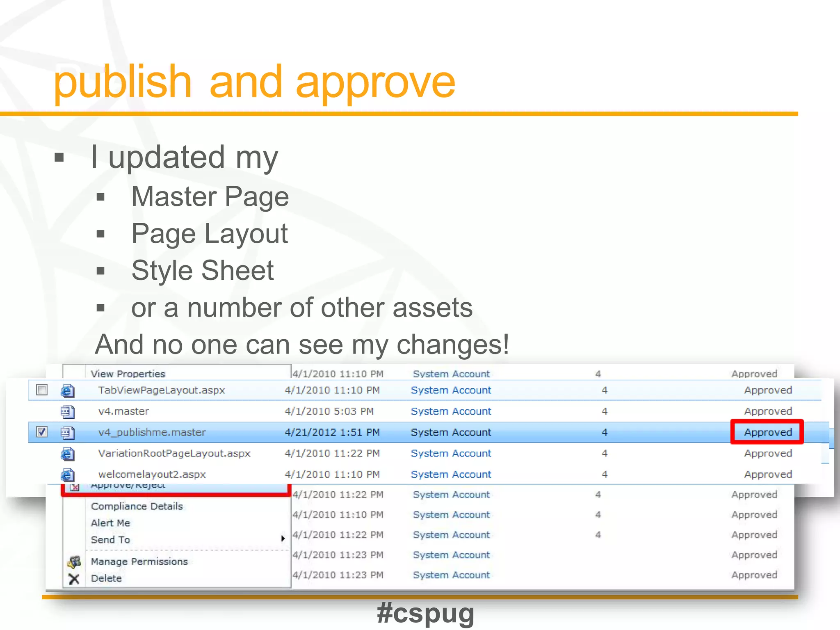The width and height of the screenshot is (840, 630).
Task: Select Compliance Details from context menu
Action: [x=137, y=506]
